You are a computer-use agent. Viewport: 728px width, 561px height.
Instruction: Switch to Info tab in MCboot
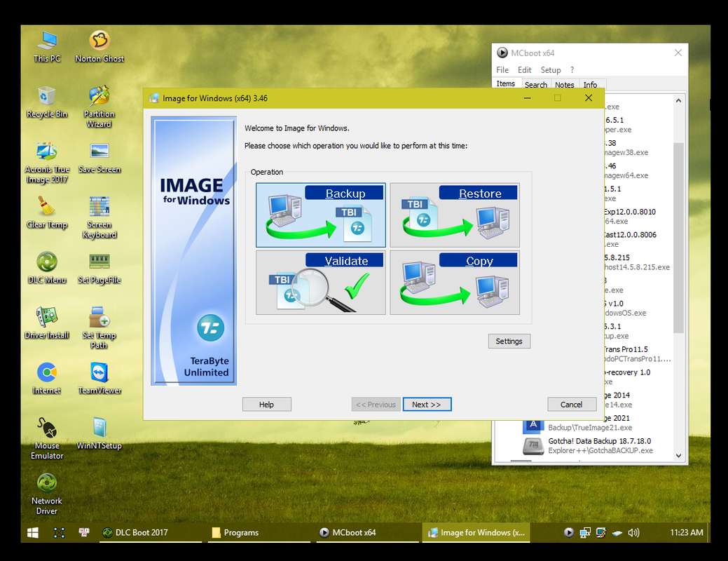pyautogui.click(x=591, y=85)
